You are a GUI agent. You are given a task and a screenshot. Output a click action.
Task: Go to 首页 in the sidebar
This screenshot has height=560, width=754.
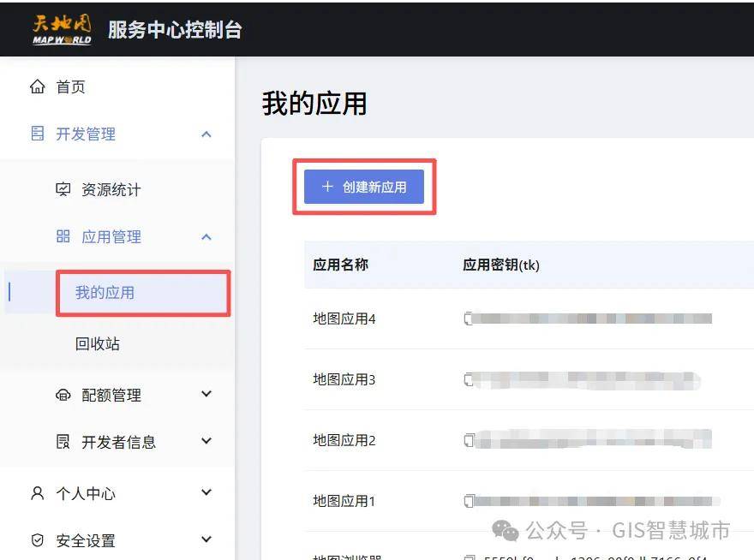pos(70,87)
